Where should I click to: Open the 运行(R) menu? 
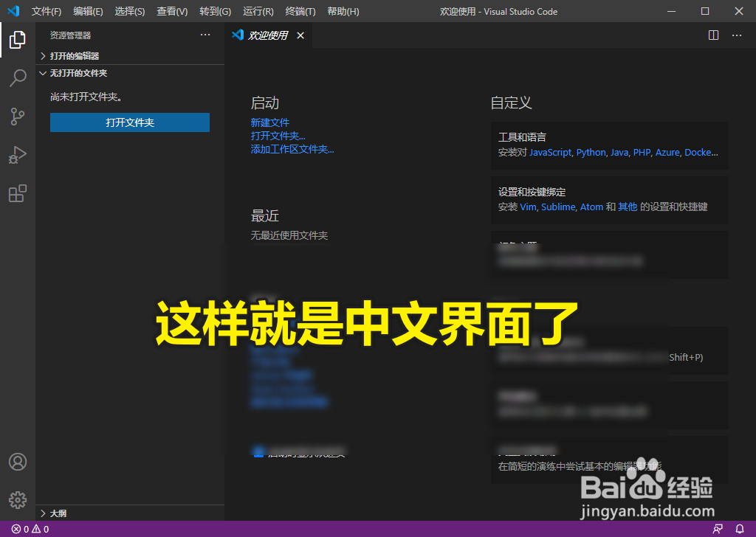click(x=258, y=11)
